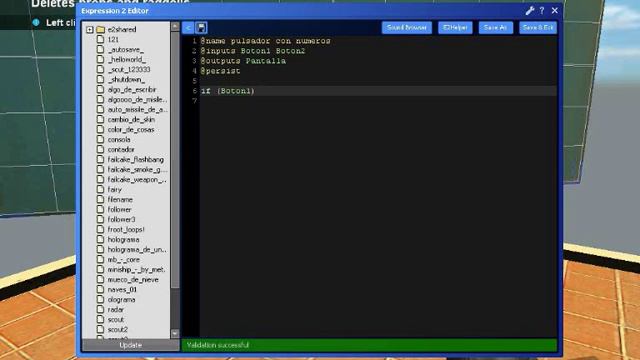Screen dimensions: 640x360
Task: Open the _shutdown_ file
Action: (x=126, y=80)
